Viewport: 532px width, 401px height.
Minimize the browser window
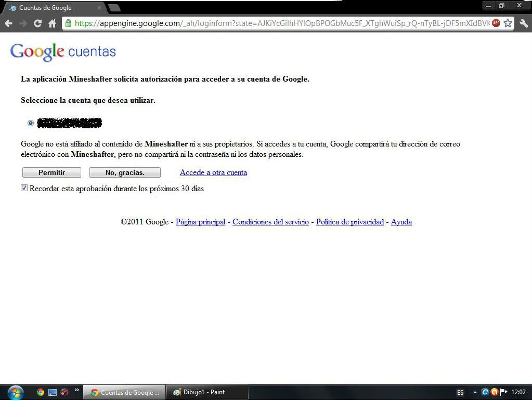489,6
